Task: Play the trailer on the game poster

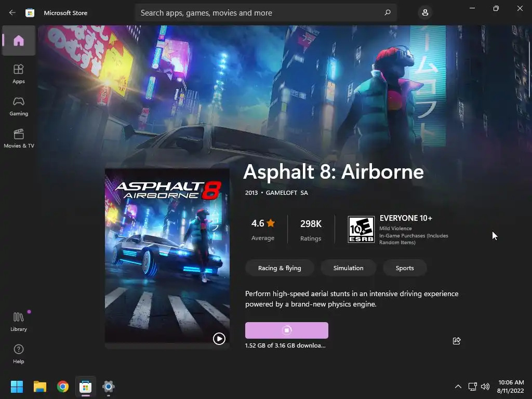Action: click(219, 339)
